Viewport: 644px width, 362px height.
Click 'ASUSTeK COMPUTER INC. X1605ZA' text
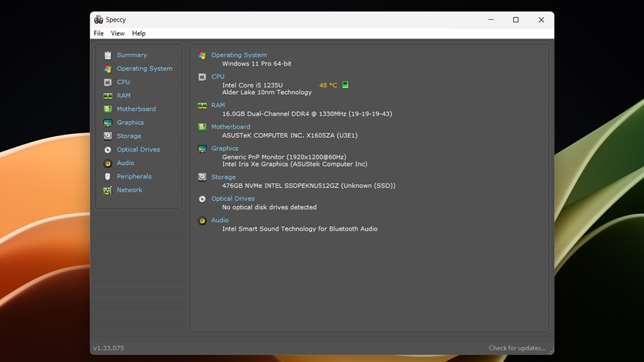coord(290,135)
